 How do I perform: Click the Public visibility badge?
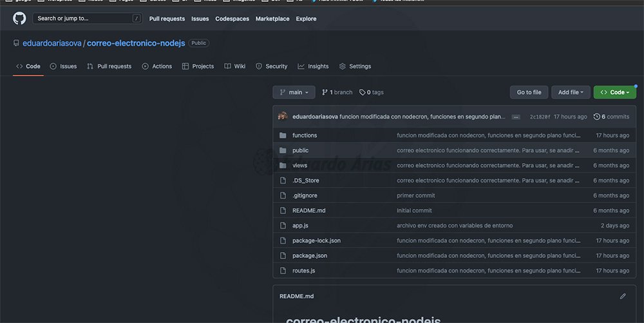[199, 43]
